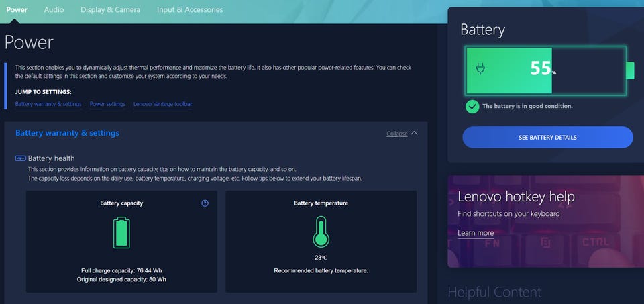
Task: Click the Collapse link text
Action: point(396,134)
